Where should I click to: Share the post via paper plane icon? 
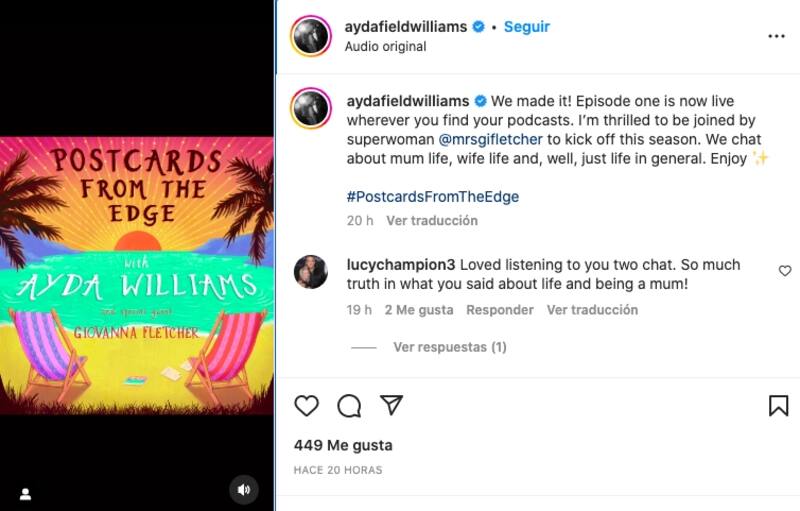[391, 405]
